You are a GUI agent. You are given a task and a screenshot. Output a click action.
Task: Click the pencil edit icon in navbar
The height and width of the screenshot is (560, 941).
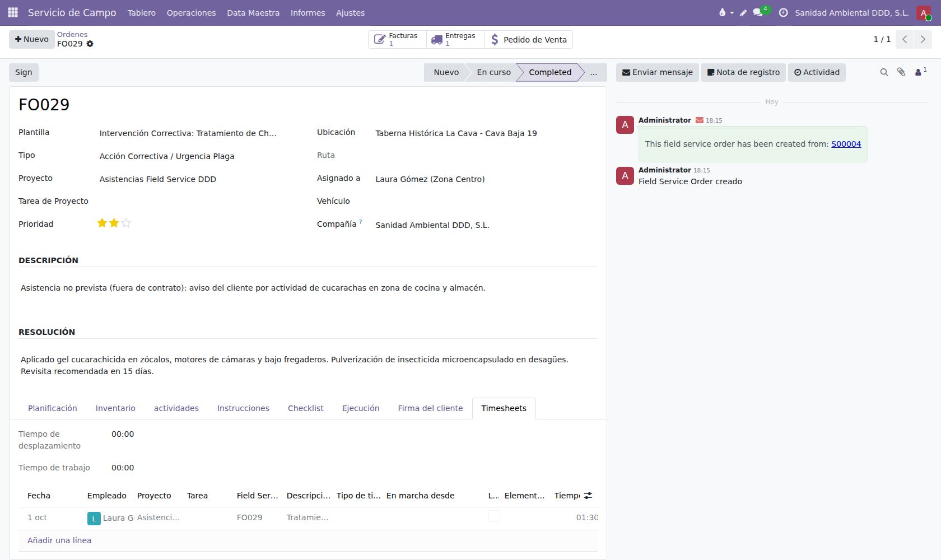click(x=743, y=12)
